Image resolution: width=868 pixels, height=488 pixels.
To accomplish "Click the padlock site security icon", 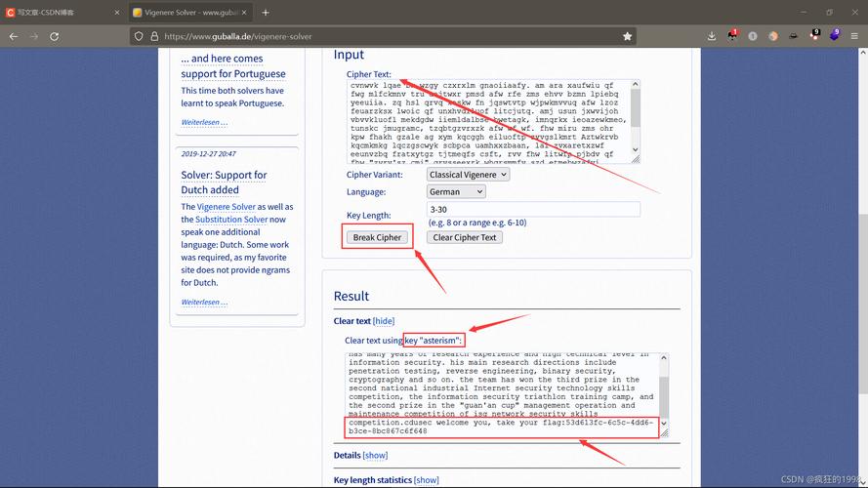I will [x=154, y=36].
